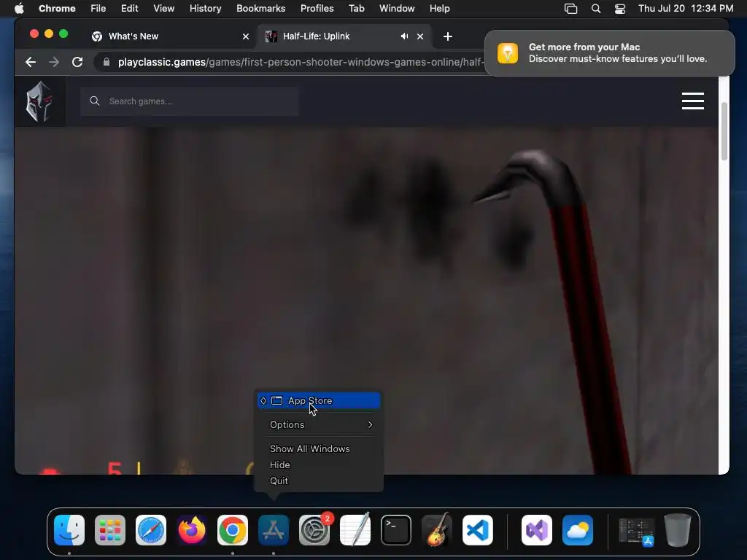747x560 pixels.
Task: Close the What's New tab
Action: tap(246, 36)
